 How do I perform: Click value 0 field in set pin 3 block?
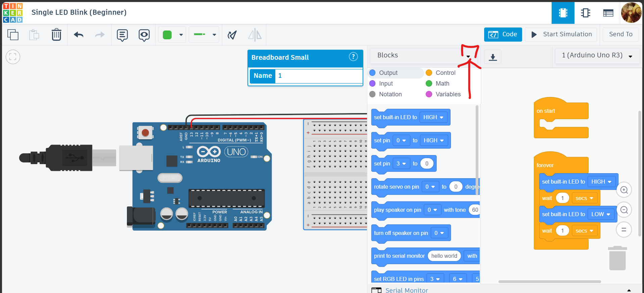[427, 163]
